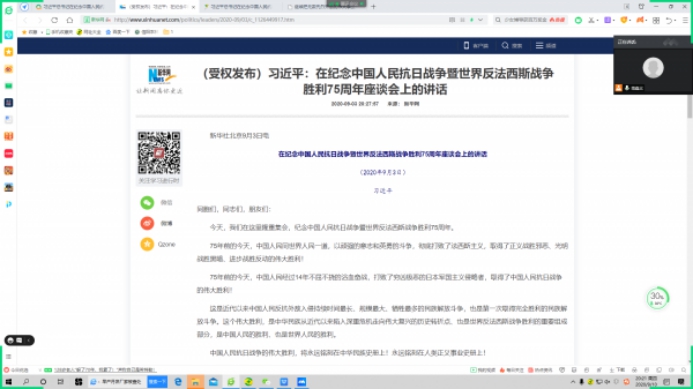Click the purple extension icon in toolbar
The height and width of the screenshot is (389, 693).
click(608, 20)
